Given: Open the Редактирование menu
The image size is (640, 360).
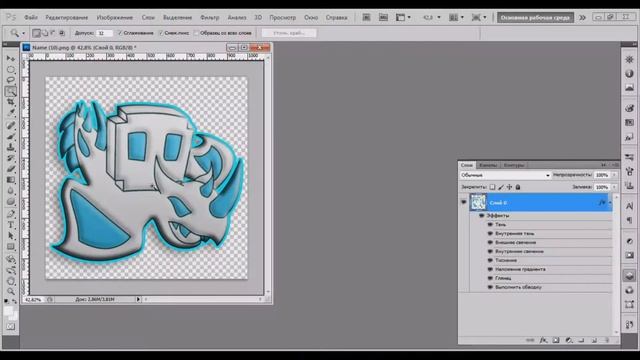Looking at the screenshot, I should [67, 18].
